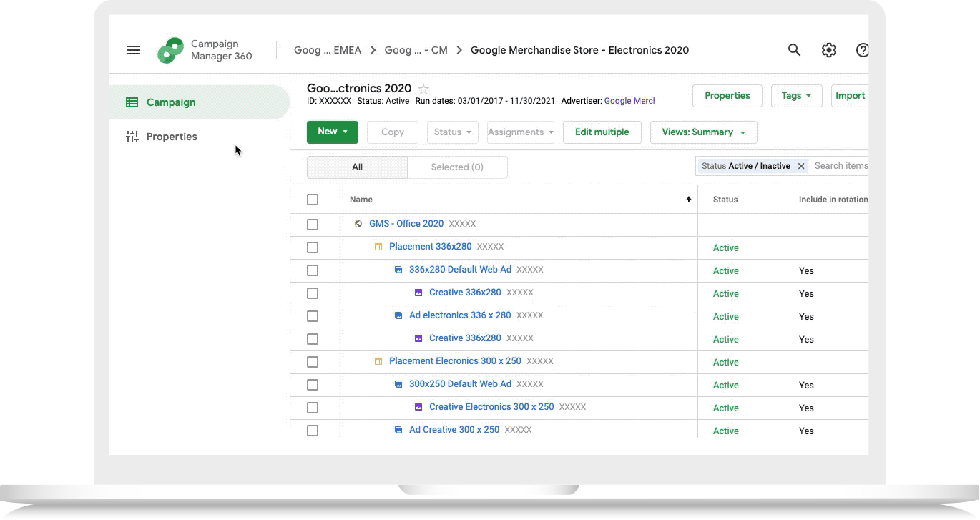Screen dimensions: 980x520
Task: Open the 336x280 Default Web Ad link
Action: click(x=460, y=270)
